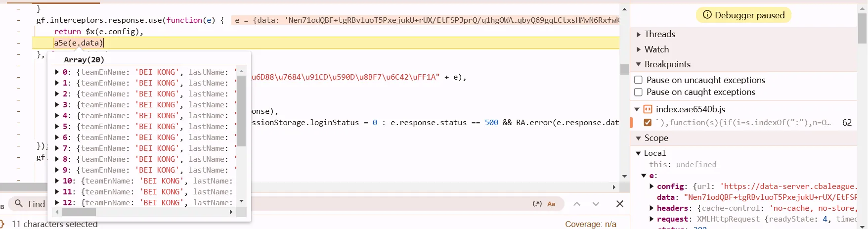Expand the Watch section
This screenshot has height=229, width=868.
point(639,49)
